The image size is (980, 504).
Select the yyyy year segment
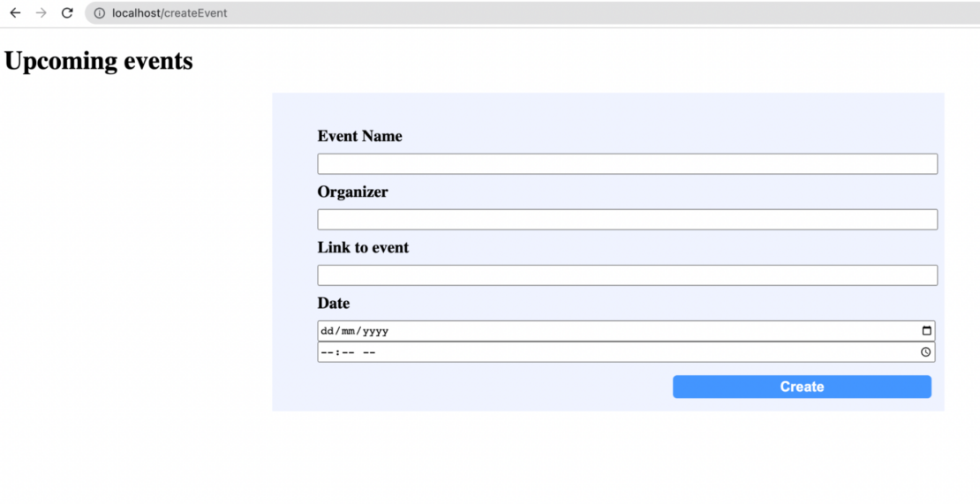point(374,332)
